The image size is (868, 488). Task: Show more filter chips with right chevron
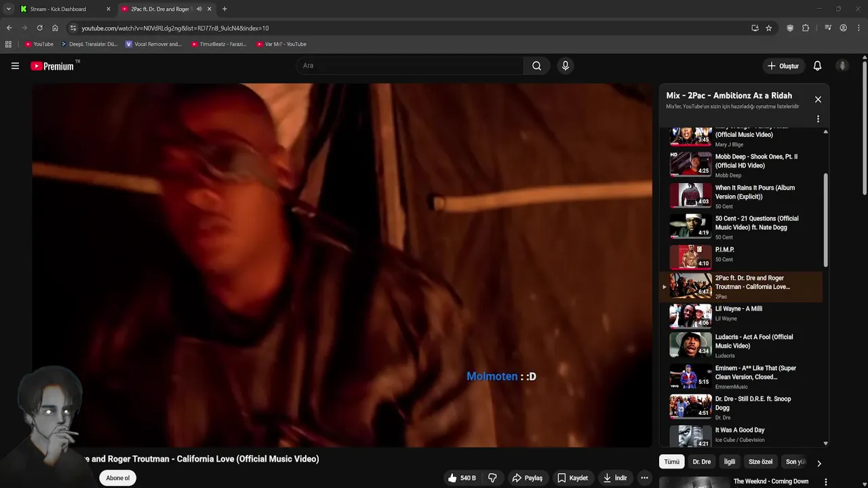point(818,464)
